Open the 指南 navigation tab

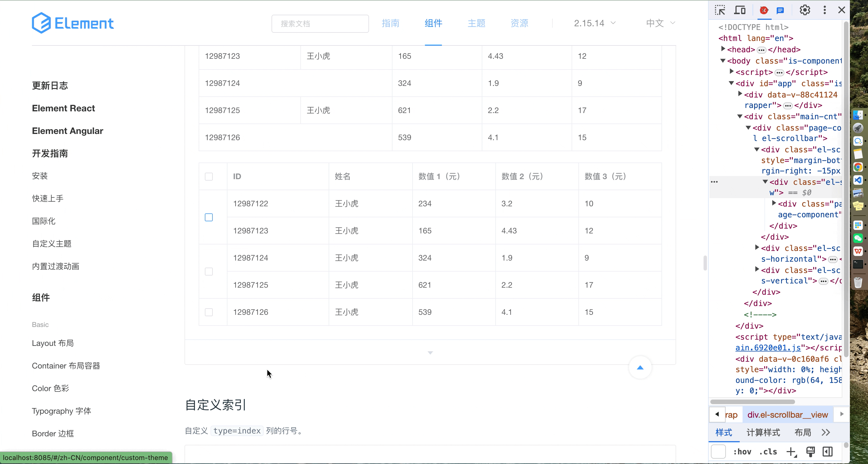coord(390,23)
